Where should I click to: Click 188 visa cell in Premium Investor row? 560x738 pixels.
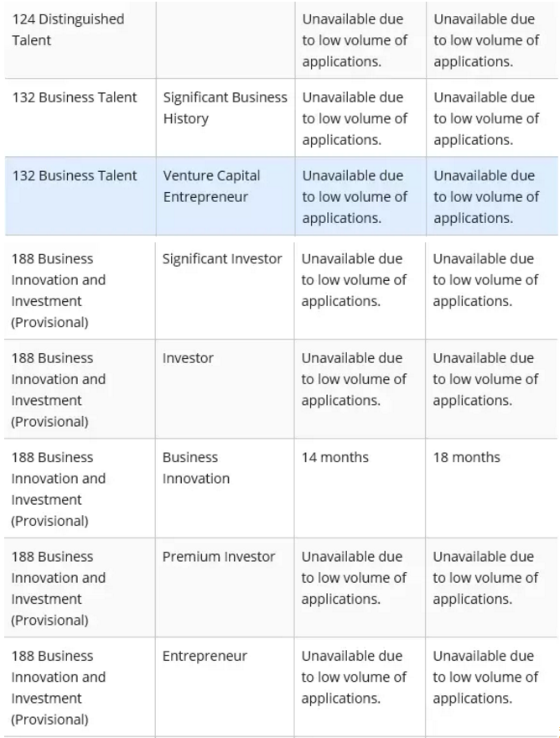(x=80, y=588)
